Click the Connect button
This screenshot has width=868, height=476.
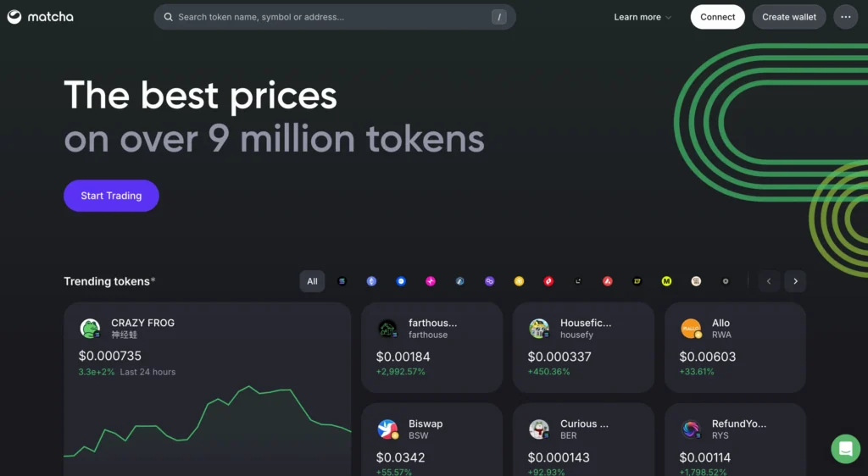pyautogui.click(x=717, y=17)
